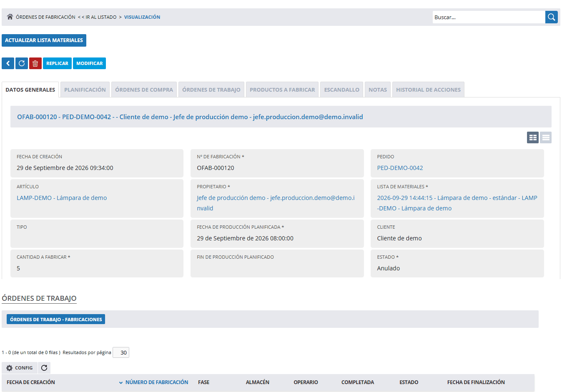The height and width of the screenshot is (392, 562).
Task: Click the search magnifier button
Action: point(551,17)
